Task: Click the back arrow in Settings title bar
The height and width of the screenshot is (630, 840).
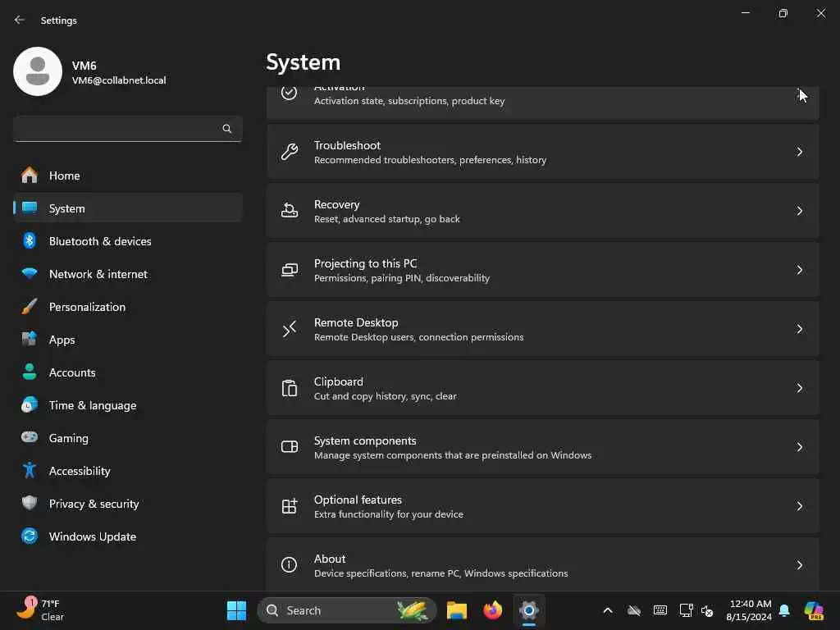Action: tap(20, 20)
